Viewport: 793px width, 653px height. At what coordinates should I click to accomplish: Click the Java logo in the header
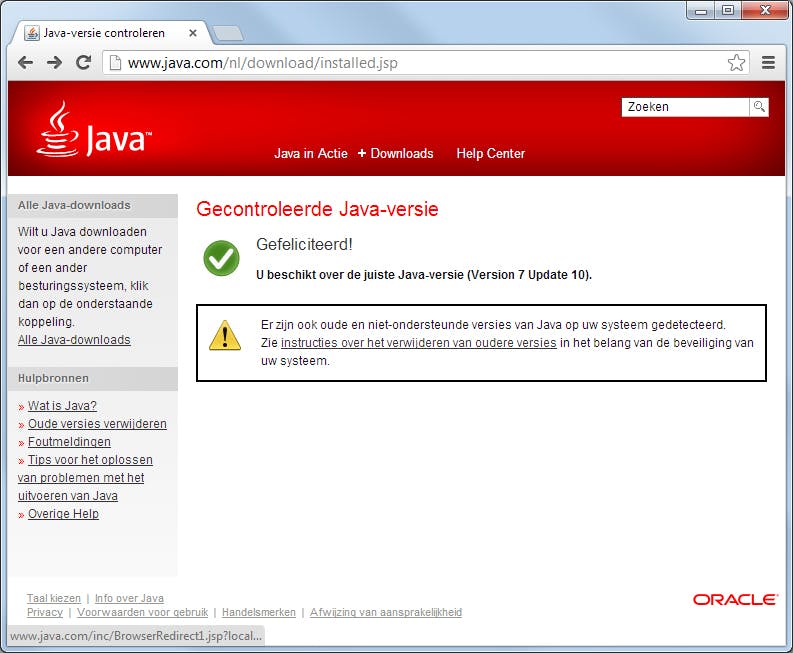[x=94, y=129]
